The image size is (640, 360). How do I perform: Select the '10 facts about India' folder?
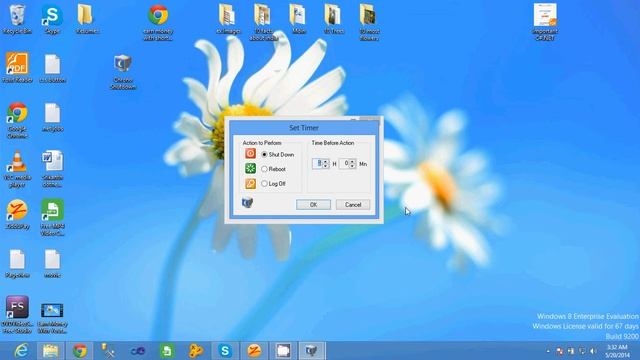tap(263, 23)
